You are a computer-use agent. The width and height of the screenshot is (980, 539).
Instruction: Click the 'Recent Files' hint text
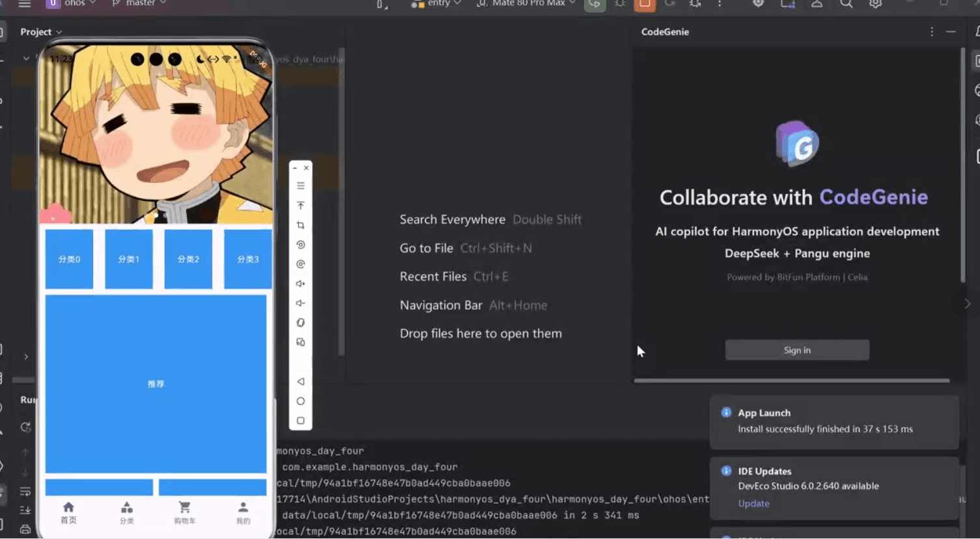[x=433, y=277]
